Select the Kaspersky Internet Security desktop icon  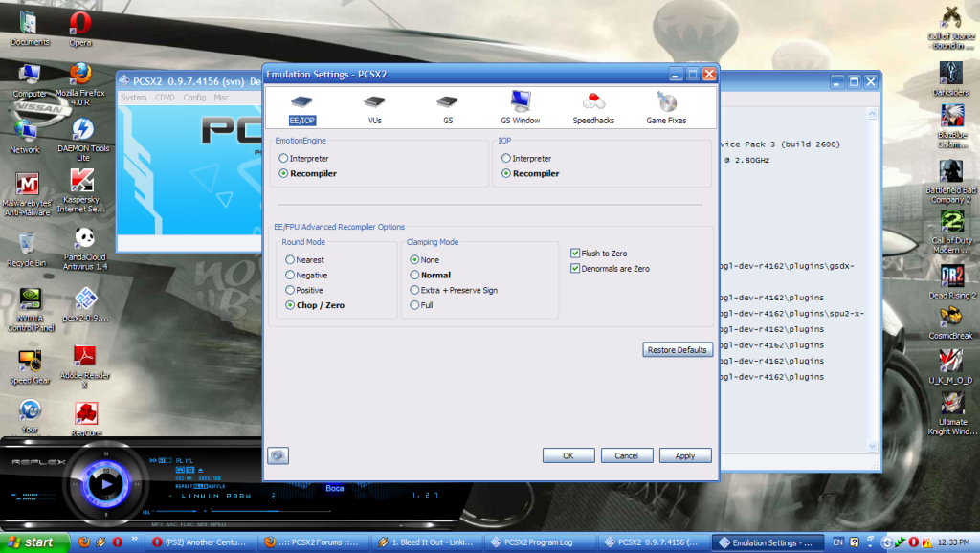[x=81, y=191]
